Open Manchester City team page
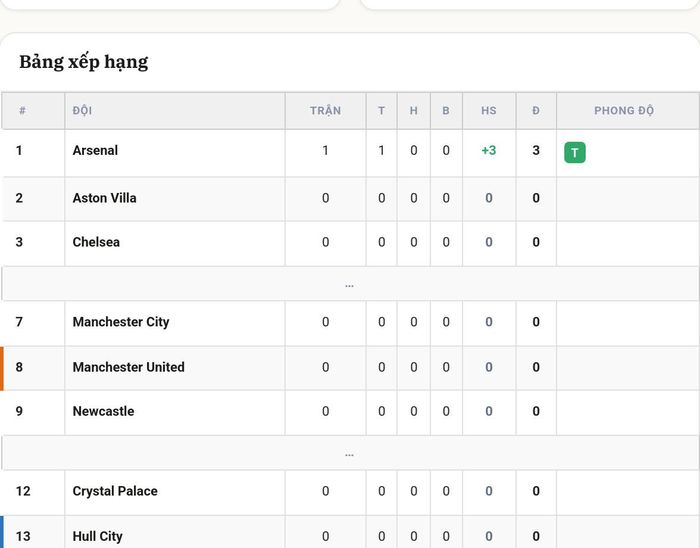The height and width of the screenshot is (548, 700). [x=121, y=322]
